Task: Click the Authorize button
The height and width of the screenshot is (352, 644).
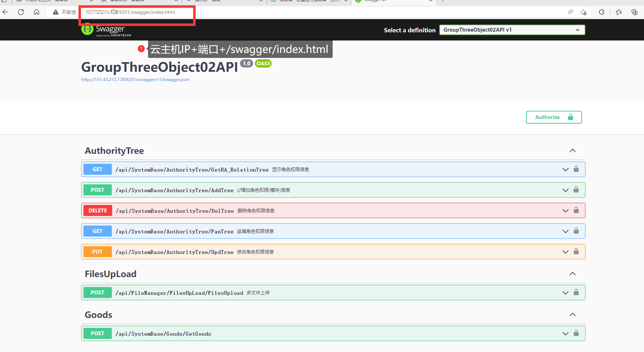Action: (553, 117)
